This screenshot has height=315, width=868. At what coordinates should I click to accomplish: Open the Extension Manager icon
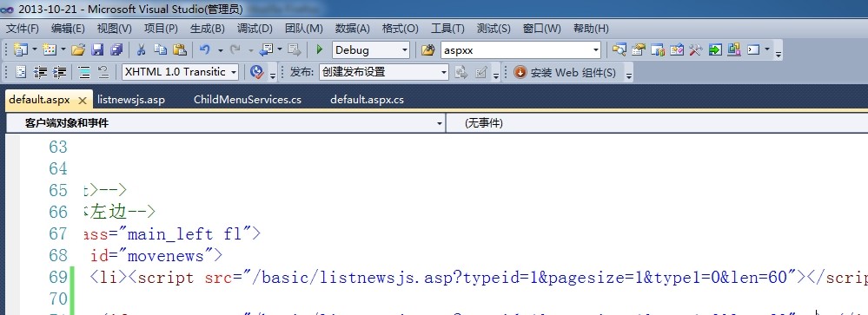coord(734,49)
